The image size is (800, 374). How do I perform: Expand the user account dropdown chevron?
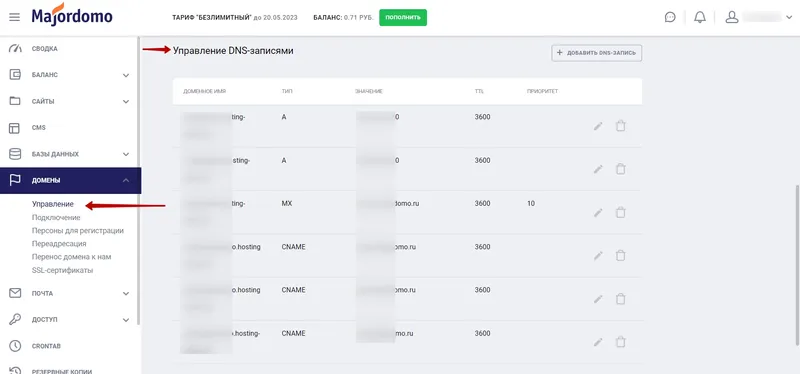tap(789, 18)
